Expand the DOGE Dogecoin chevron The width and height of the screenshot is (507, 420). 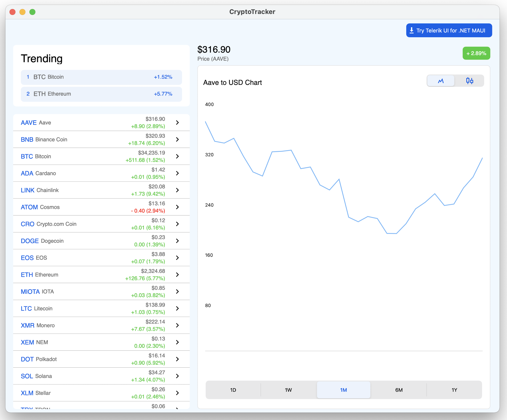coord(177,241)
